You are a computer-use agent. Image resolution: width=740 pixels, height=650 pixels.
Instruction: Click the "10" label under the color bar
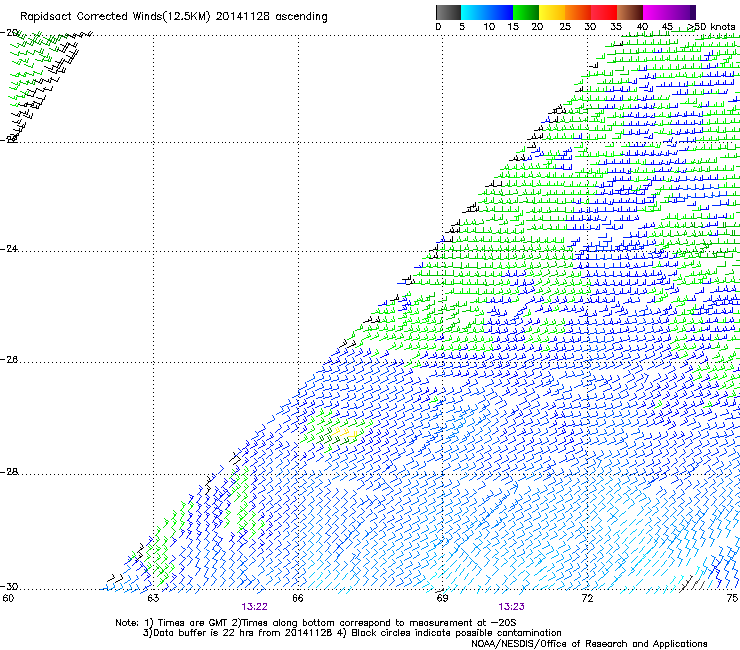(489, 27)
